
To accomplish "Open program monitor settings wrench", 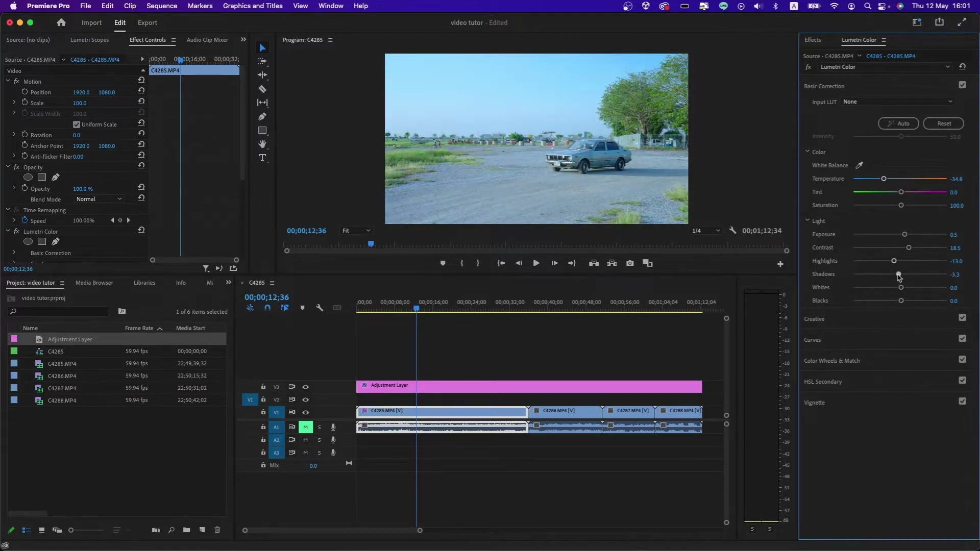I will 733,231.
